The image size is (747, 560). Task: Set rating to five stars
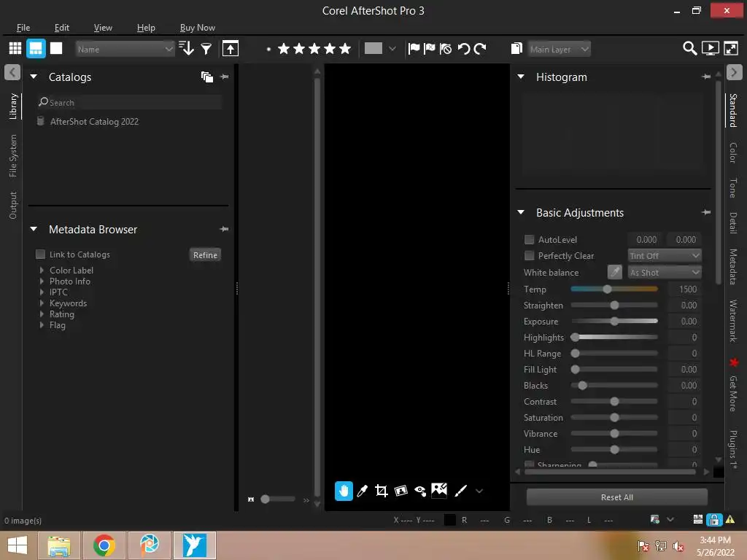[345, 49]
